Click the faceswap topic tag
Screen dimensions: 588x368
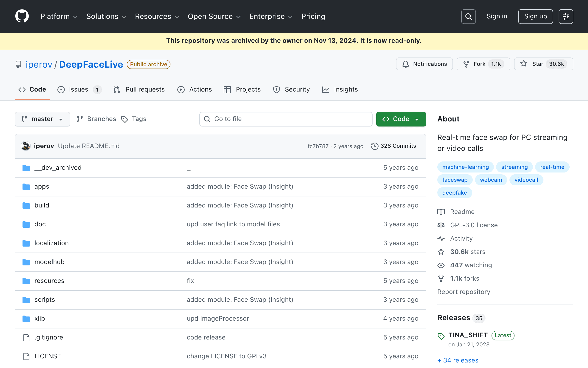click(455, 180)
